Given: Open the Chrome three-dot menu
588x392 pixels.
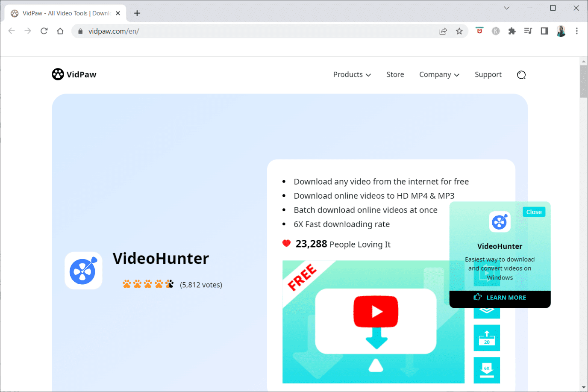Looking at the screenshot, I should click(x=577, y=31).
